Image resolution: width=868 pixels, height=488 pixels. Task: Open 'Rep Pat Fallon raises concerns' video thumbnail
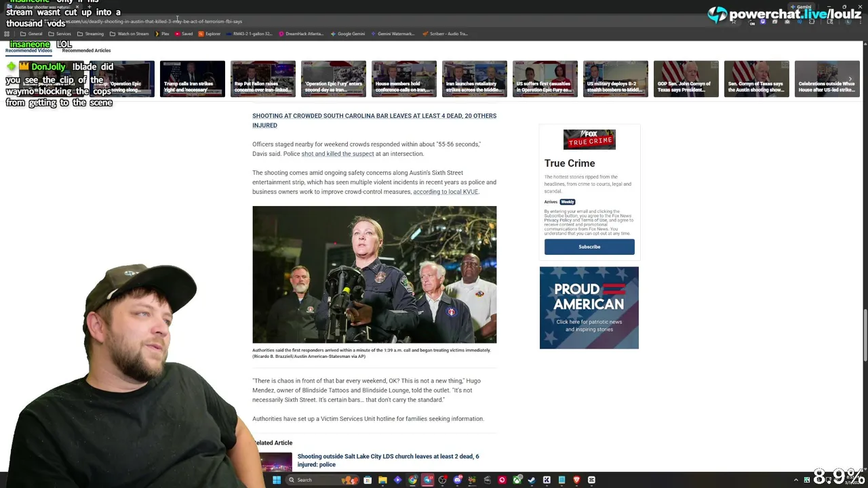point(263,79)
